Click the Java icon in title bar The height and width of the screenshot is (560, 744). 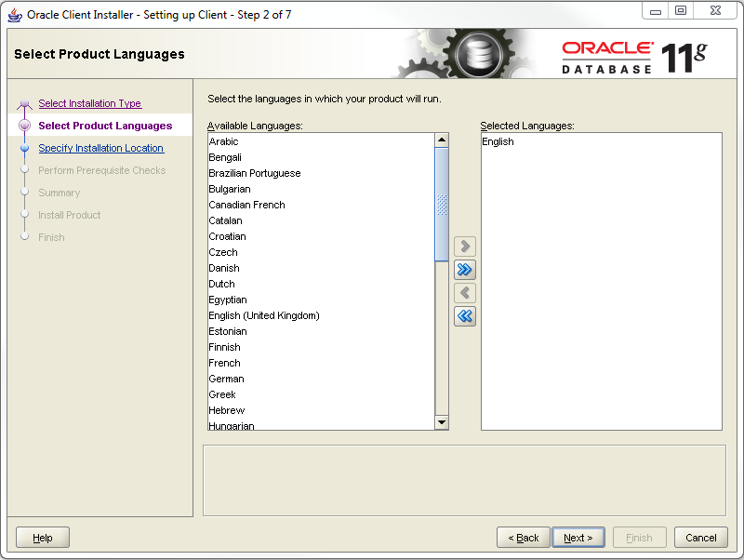[x=15, y=15]
